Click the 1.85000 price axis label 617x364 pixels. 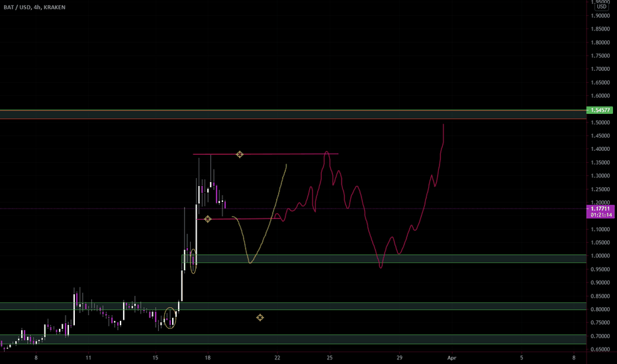pos(600,29)
